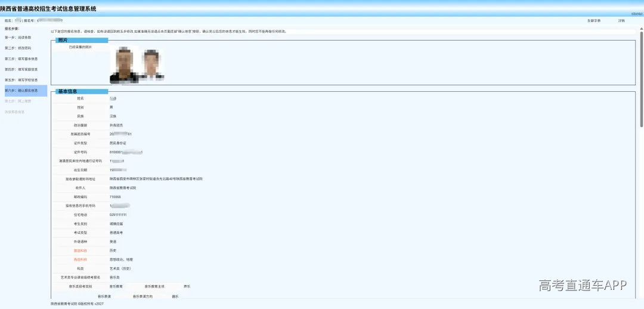Click recipient value 陕西省教育考试院 in 收件人 row
The width and height of the screenshot is (644, 309).
(123, 188)
